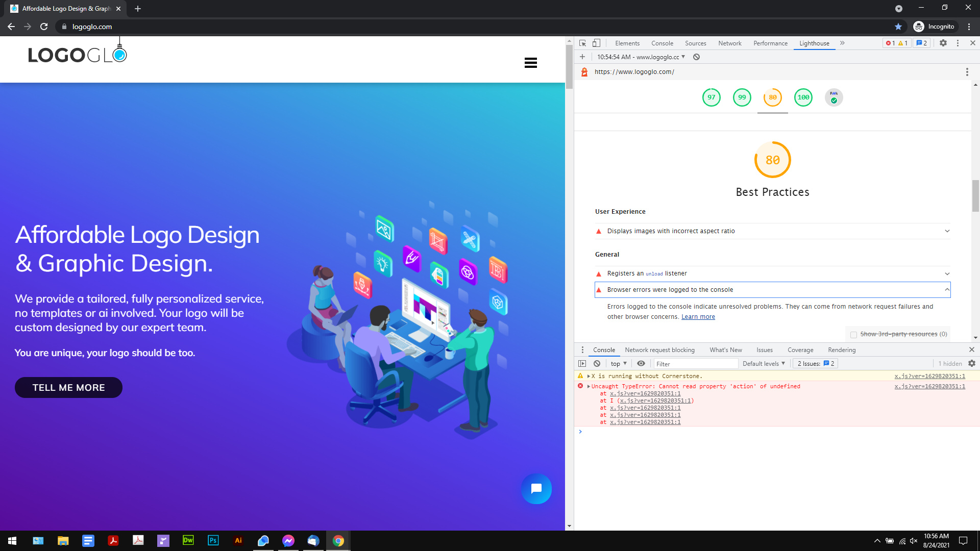This screenshot has width=980, height=551.
Task: Click the inspect element picker icon
Action: point(582,43)
